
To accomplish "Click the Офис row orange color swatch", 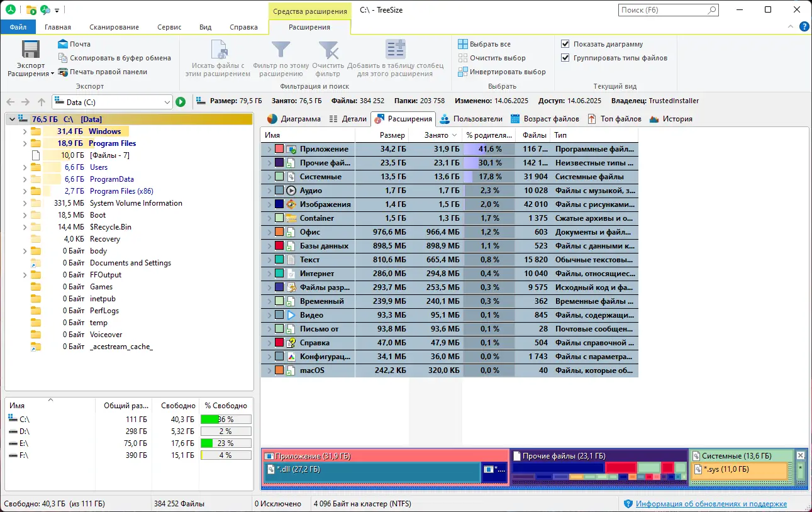I will tap(279, 232).
